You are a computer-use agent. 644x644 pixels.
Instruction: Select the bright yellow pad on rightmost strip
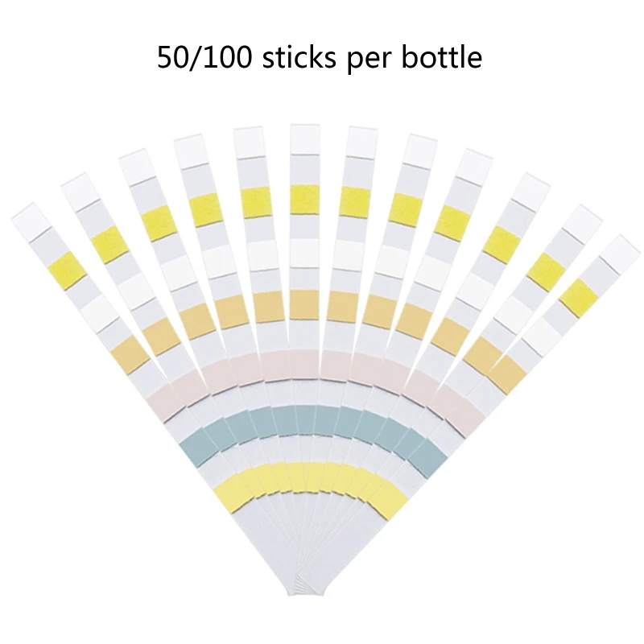(579, 298)
